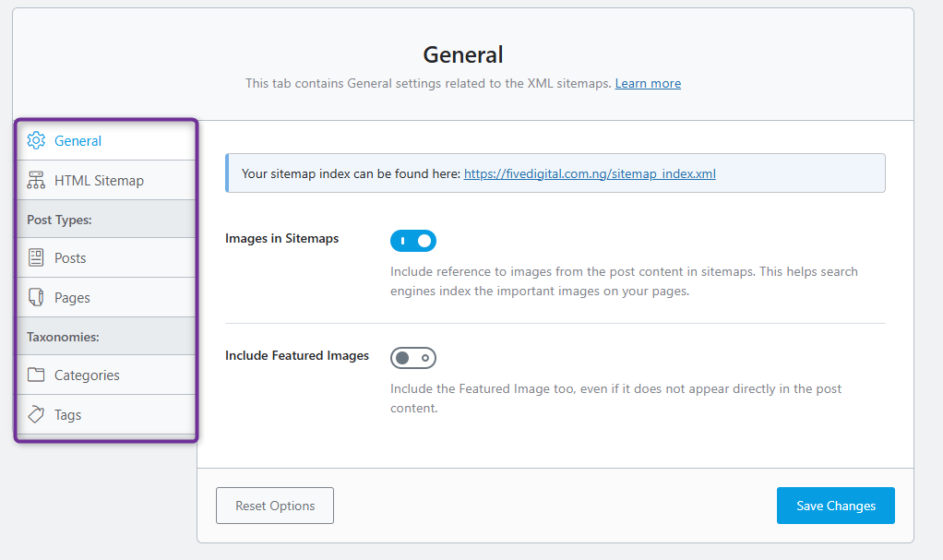
Task: Click the 'General' page heading
Action: tap(463, 54)
